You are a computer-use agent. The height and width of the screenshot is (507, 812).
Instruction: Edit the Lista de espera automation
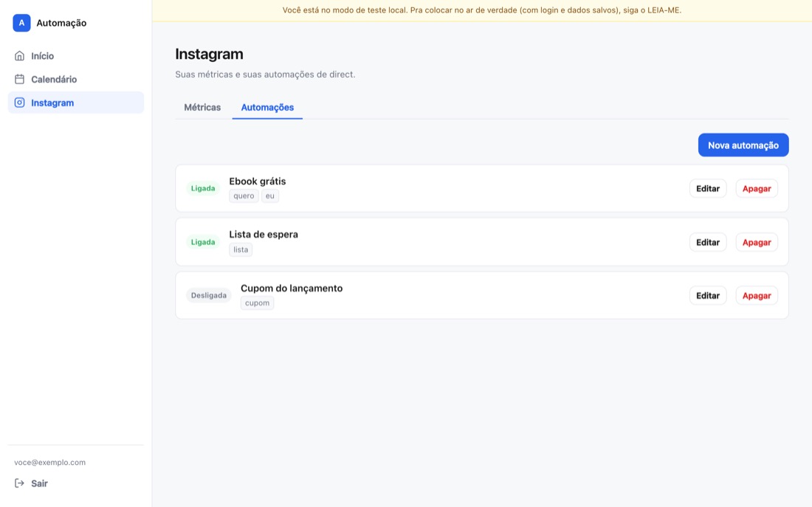pos(708,242)
